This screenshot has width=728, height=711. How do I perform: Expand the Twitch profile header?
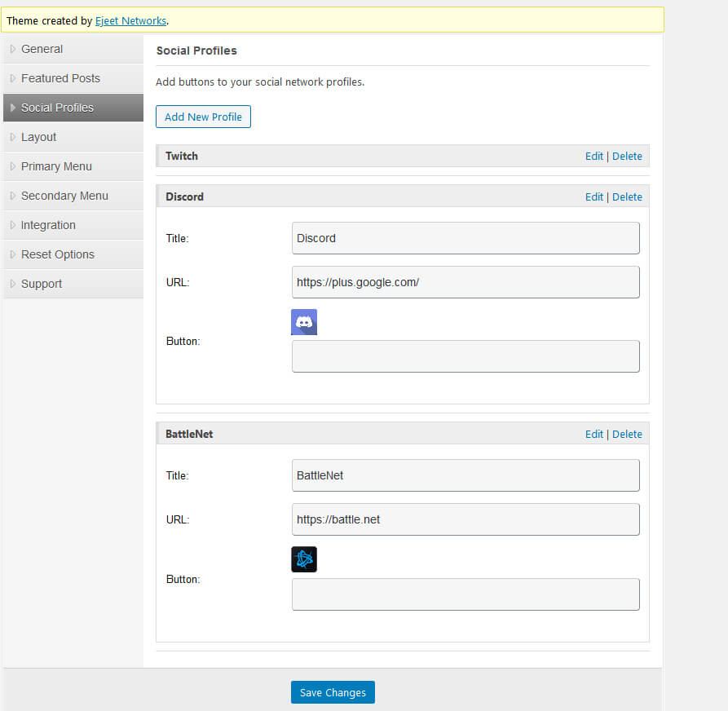pos(403,156)
